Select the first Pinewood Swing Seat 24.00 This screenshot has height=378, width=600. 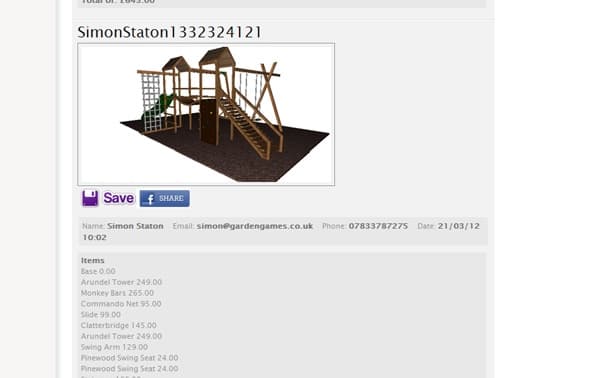click(129, 358)
